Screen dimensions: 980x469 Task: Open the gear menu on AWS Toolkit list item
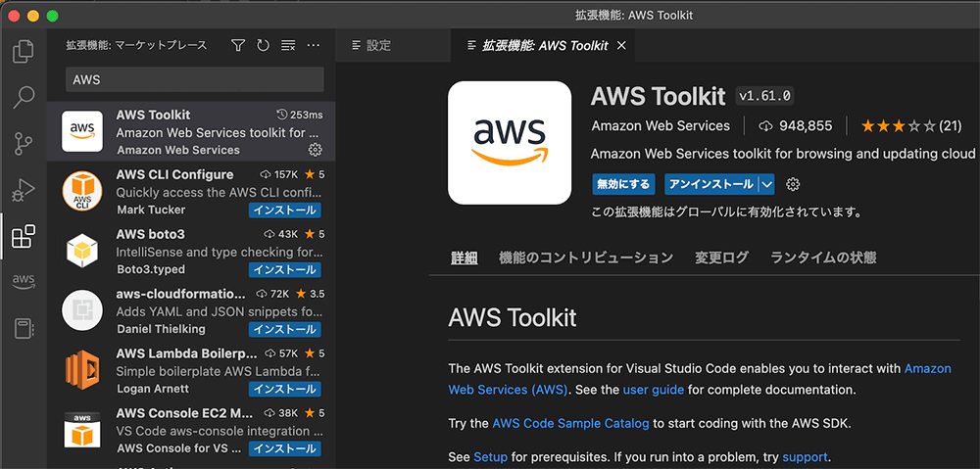pyautogui.click(x=315, y=150)
